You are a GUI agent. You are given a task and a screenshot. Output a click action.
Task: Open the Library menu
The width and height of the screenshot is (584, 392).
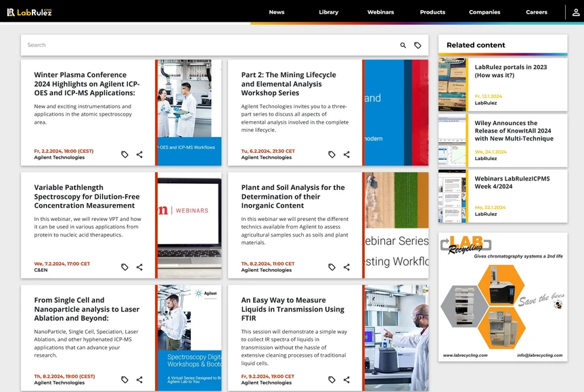pos(328,12)
